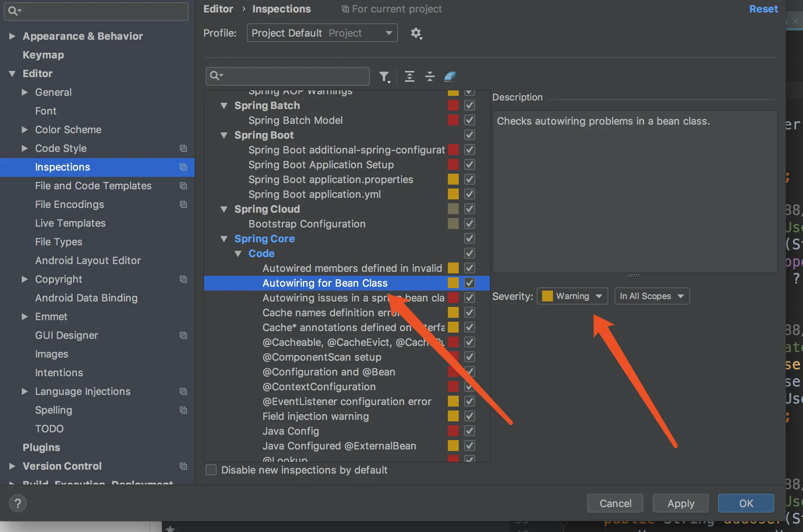Click the Reset link
This screenshot has height=532, width=803.
(763, 9)
